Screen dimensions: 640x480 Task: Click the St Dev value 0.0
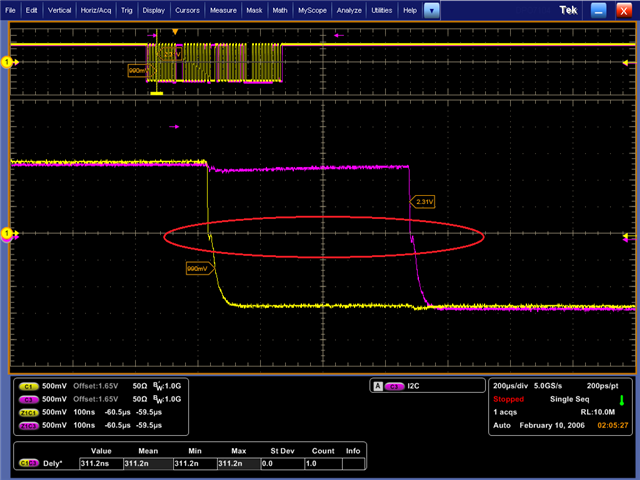point(282,463)
